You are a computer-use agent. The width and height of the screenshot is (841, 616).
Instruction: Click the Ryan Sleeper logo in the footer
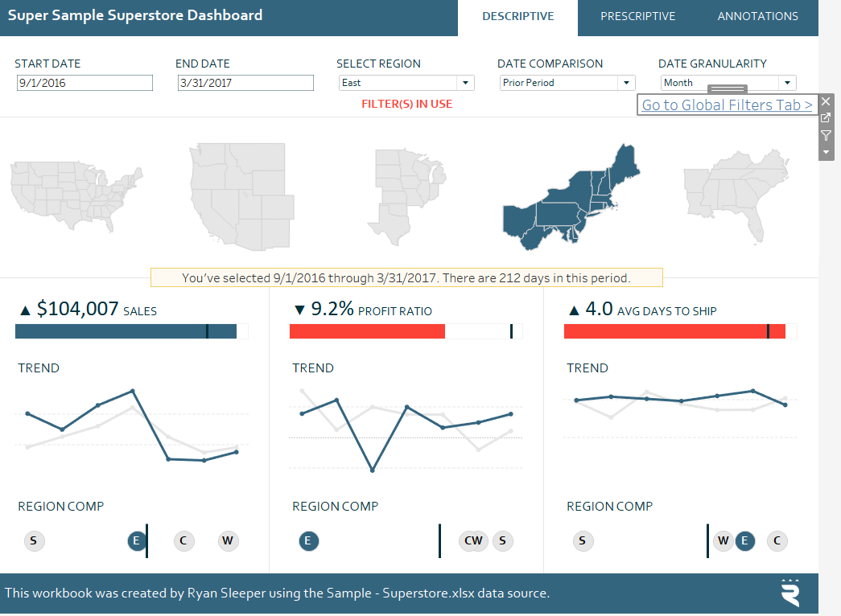[x=790, y=593]
